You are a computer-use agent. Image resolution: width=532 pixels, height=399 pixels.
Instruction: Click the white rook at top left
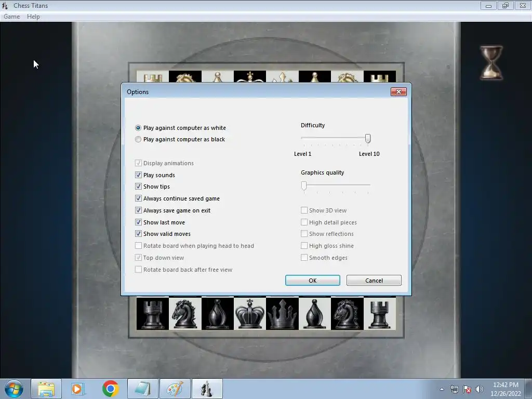click(x=153, y=77)
